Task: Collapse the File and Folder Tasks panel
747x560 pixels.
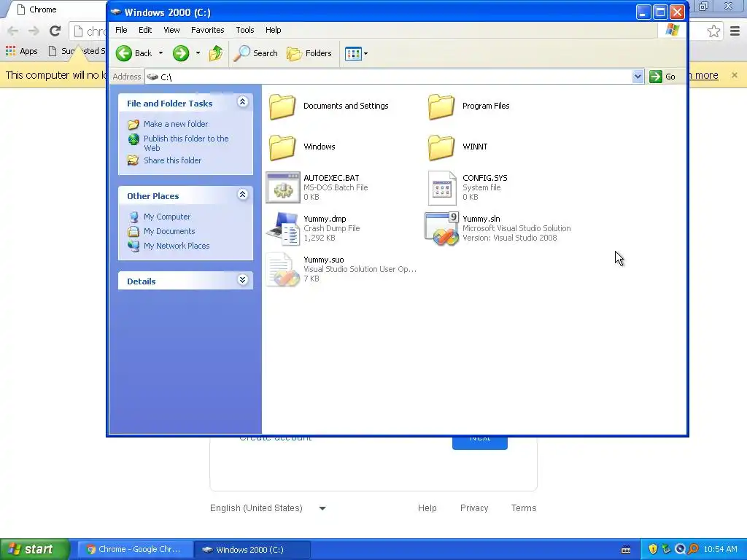Action: [x=242, y=102]
